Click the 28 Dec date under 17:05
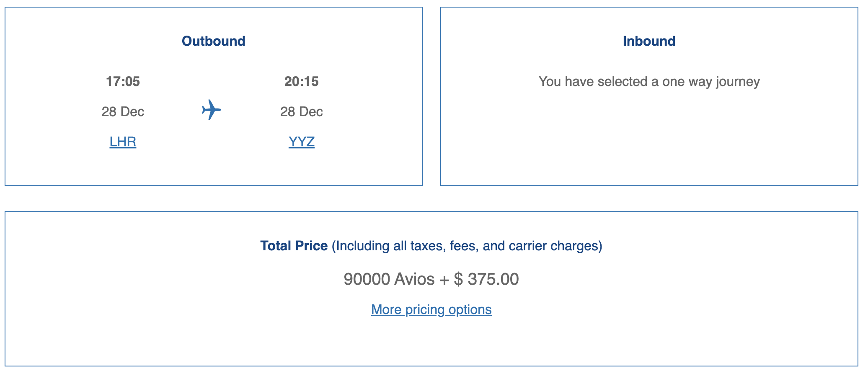 123,112
